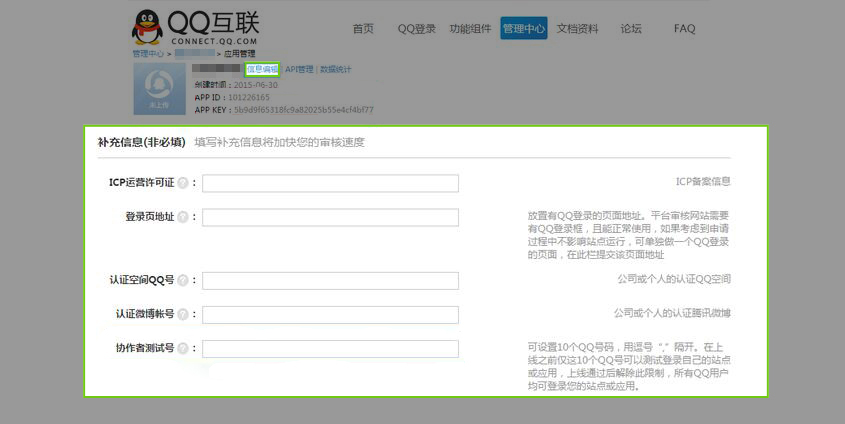This screenshot has width=845, height=424.
Task: Open help icon beside 认证微博帐号
Action: pyautogui.click(x=183, y=315)
